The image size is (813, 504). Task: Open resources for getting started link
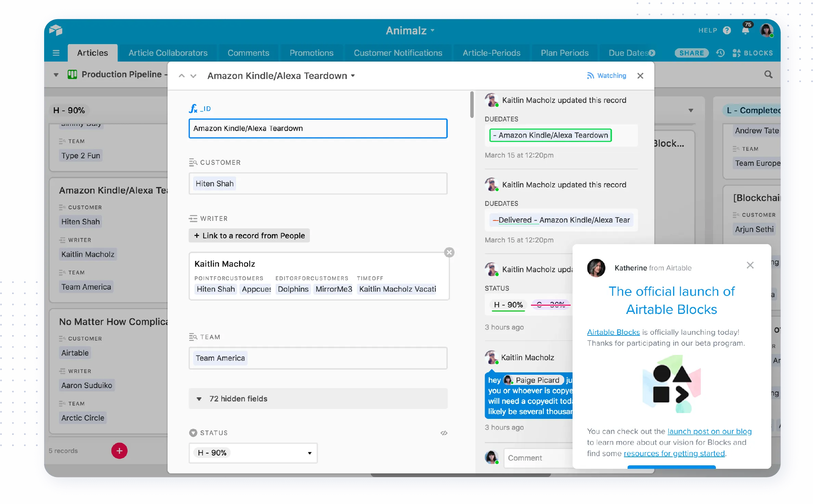[x=674, y=453]
